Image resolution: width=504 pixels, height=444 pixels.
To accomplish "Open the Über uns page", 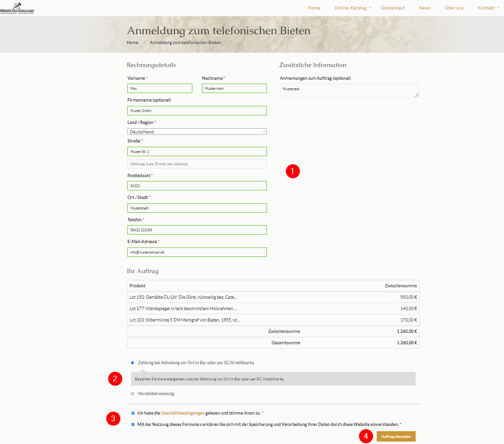I will point(454,8).
